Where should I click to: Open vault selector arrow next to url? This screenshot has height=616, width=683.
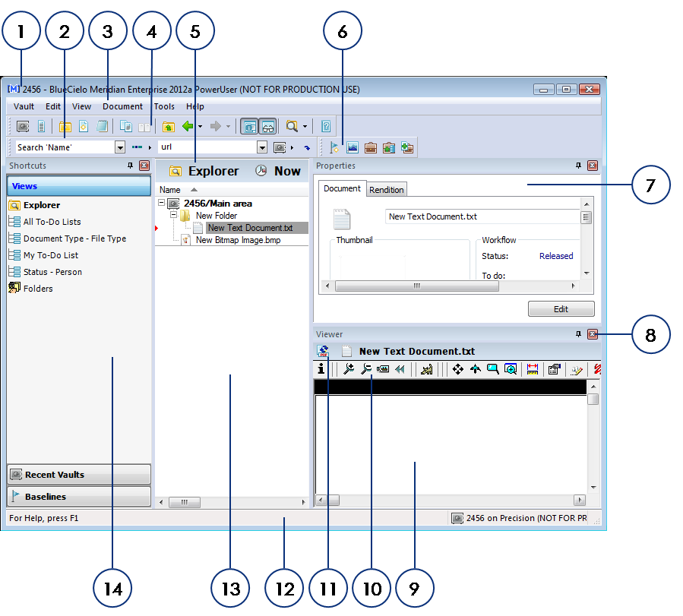click(292, 147)
